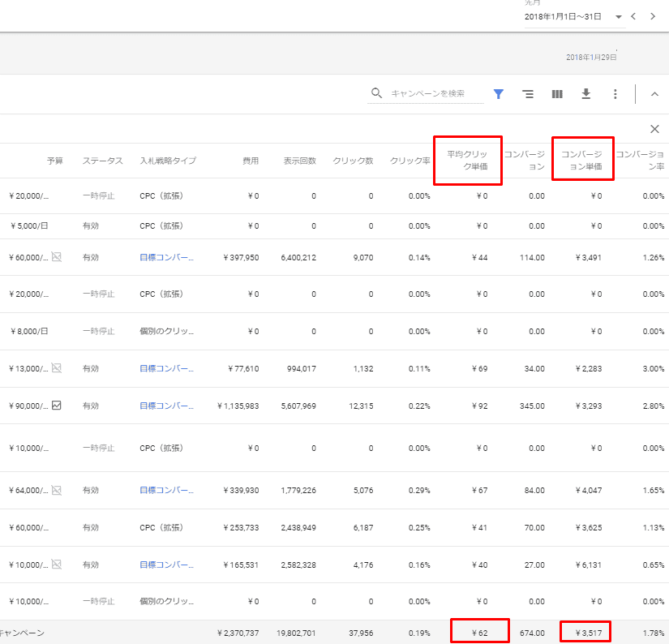Screen dimensions: 669x644
Task: Click budget chart icon in ¥13,000 row
Action: tap(57, 368)
